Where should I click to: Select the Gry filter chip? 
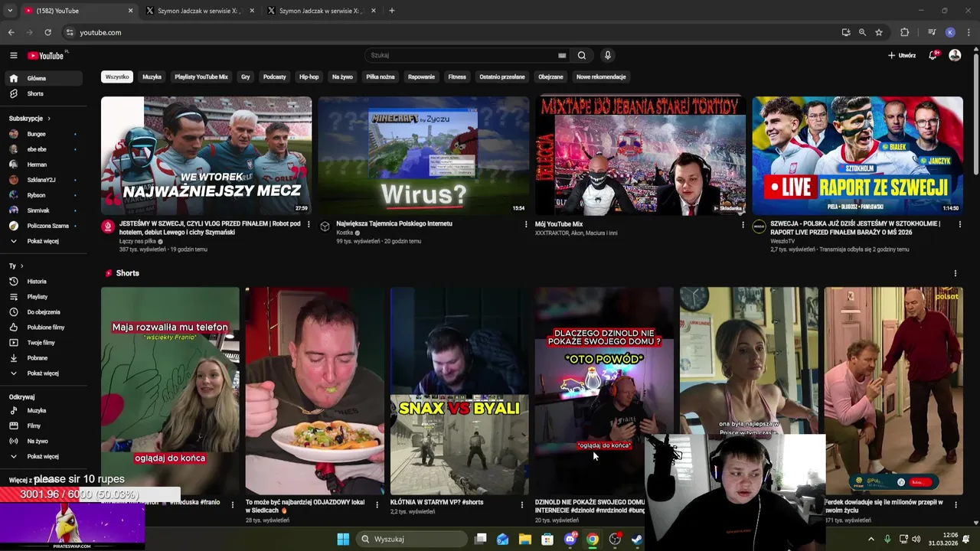point(246,77)
